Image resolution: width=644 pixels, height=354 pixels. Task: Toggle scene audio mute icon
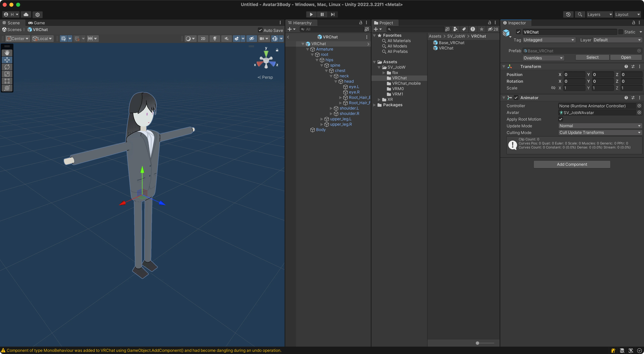point(227,39)
